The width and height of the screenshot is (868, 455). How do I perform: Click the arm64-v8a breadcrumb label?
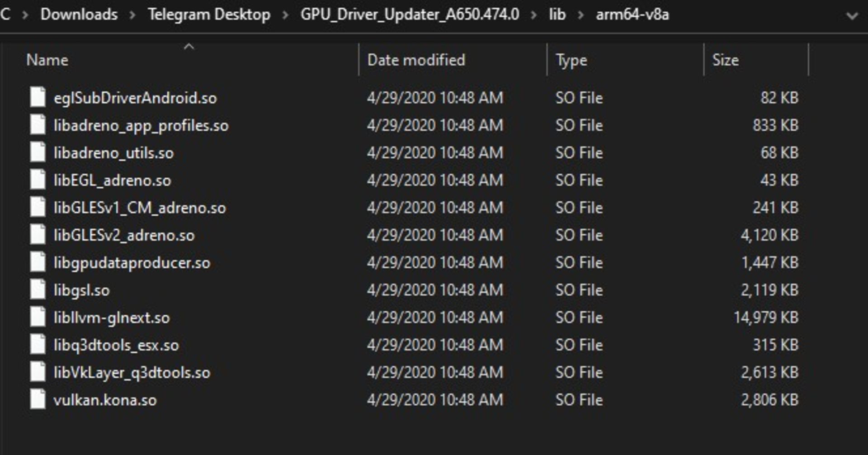(632, 14)
